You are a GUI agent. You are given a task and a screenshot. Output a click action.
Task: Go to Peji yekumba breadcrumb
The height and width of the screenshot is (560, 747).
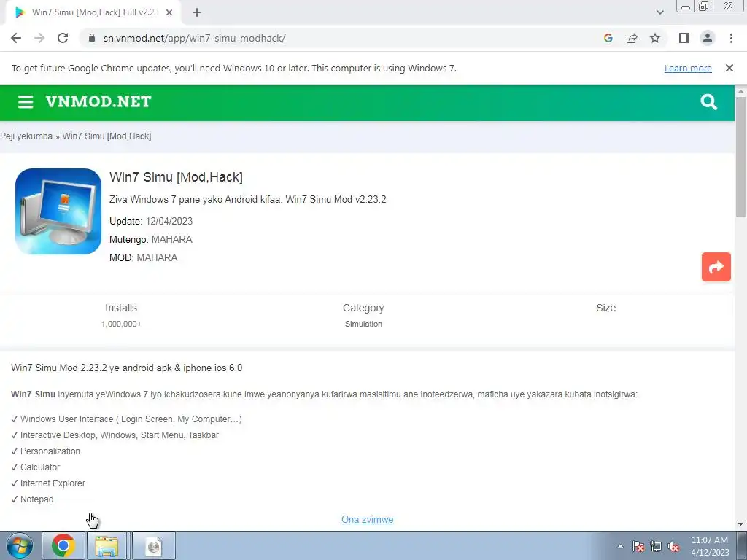[26, 136]
